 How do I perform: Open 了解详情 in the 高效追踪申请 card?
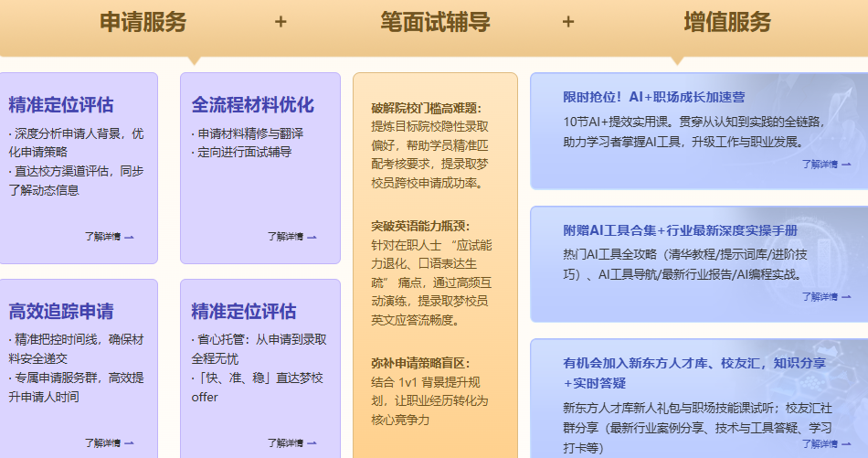click(109, 443)
